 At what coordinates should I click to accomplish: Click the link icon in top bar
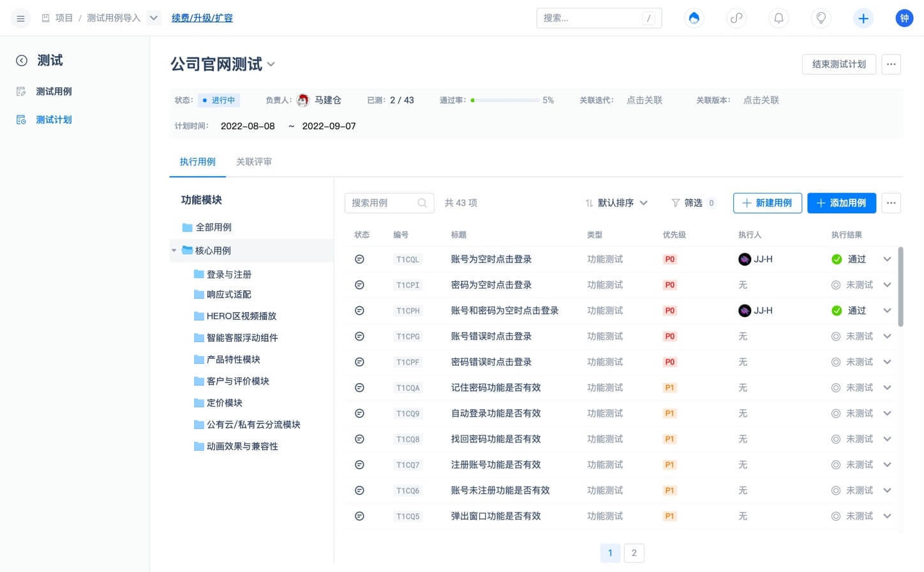[x=736, y=19]
